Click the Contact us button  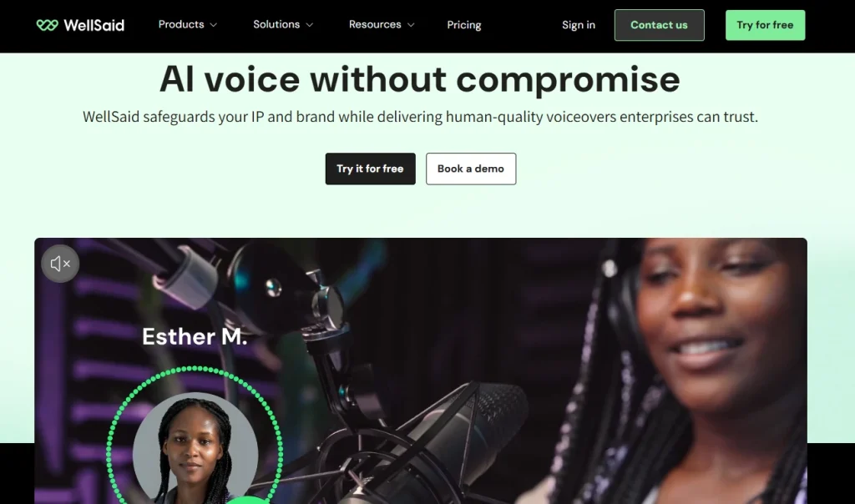point(660,25)
